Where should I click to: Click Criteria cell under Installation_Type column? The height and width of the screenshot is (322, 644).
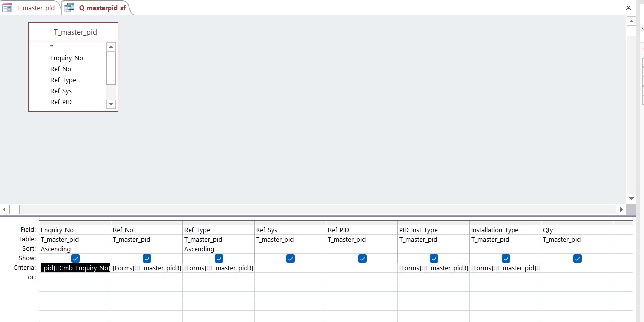506,268
